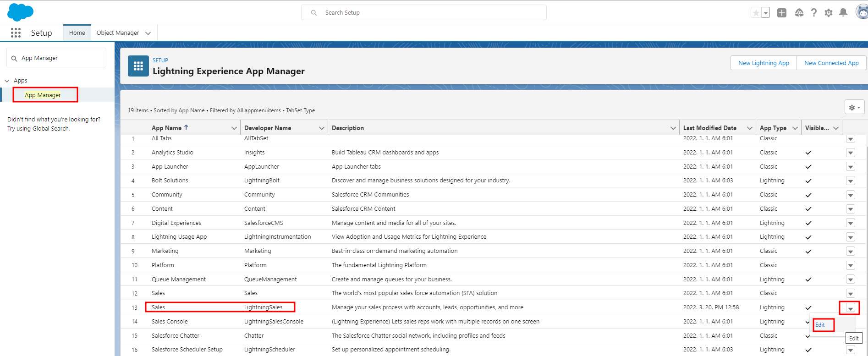Open the list view settings gear
This screenshot has height=356, width=868.
point(854,107)
